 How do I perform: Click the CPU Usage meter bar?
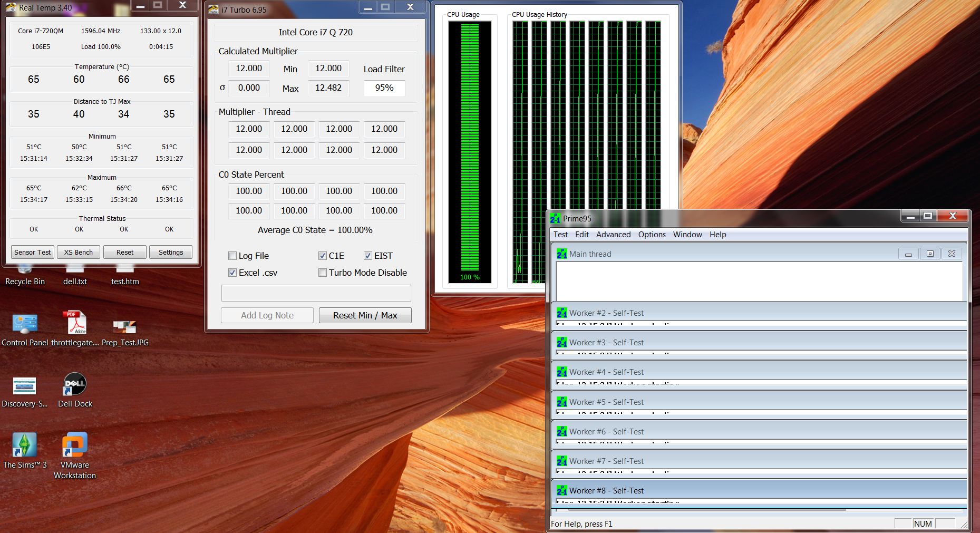tap(470, 152)
